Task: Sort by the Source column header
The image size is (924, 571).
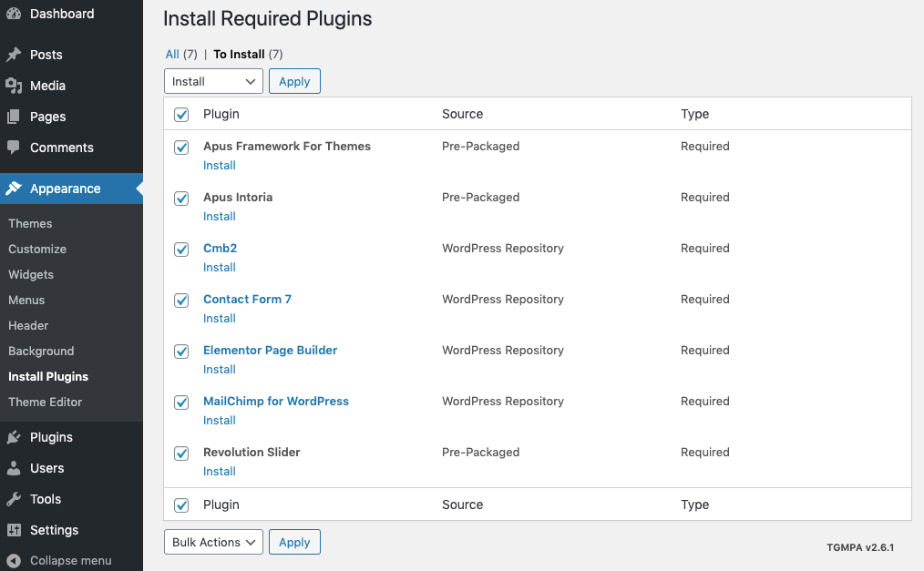Action: 462,114
